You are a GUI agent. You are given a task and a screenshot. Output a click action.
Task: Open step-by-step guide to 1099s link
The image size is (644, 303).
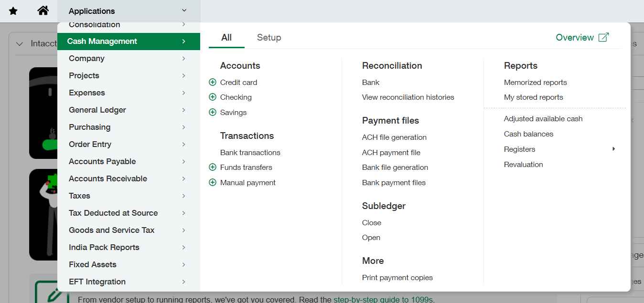click(383, 300)
